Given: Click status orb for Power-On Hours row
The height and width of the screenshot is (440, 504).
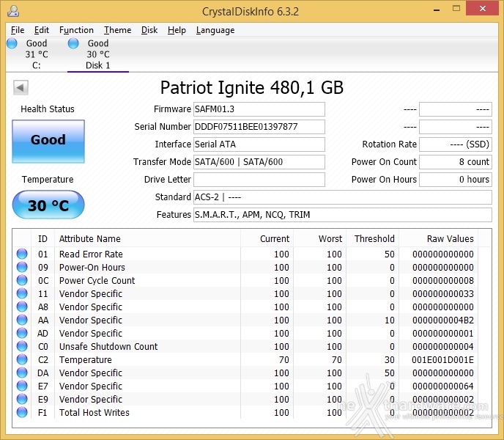Looking at the screenshot, I should 22,267.
